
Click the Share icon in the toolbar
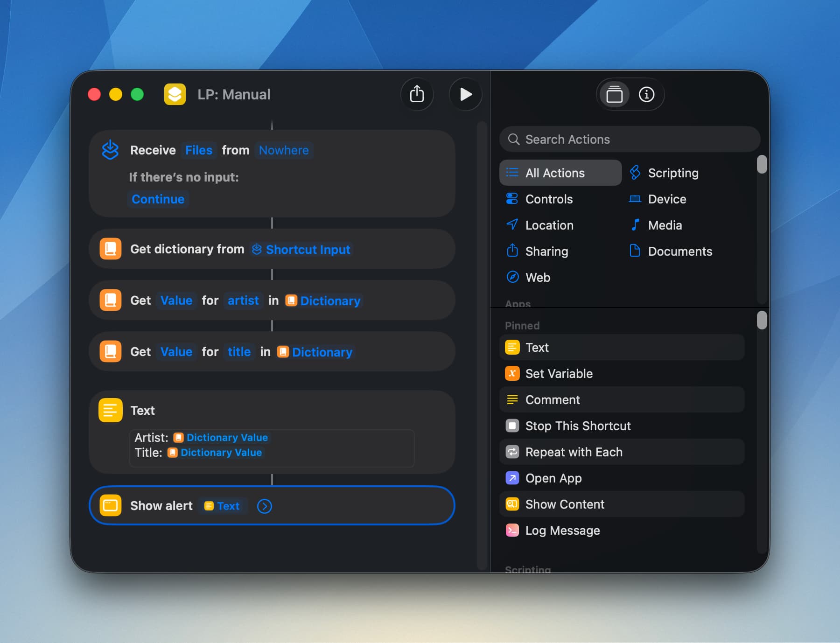417,94
